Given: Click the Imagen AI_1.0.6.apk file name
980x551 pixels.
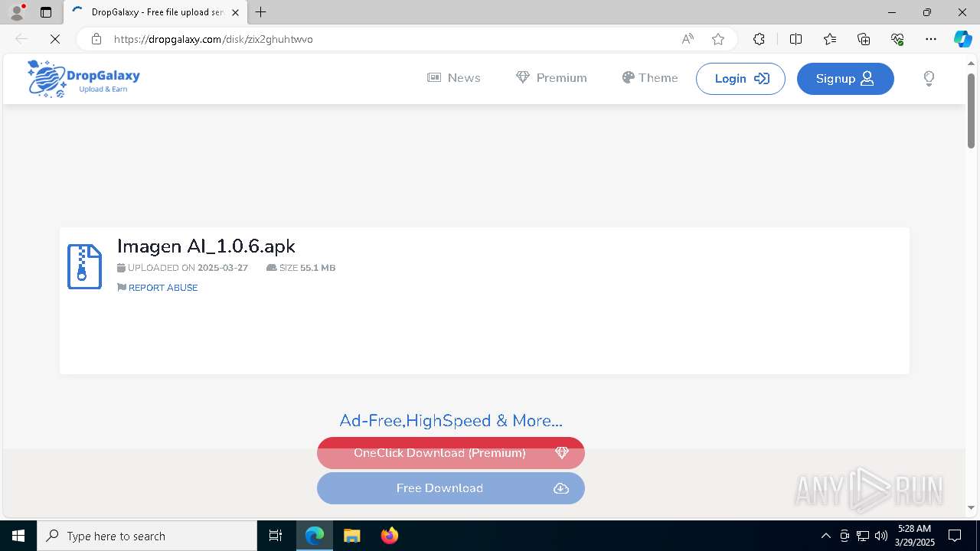Looking at the screenshot, I should click(x=206, y=246).
